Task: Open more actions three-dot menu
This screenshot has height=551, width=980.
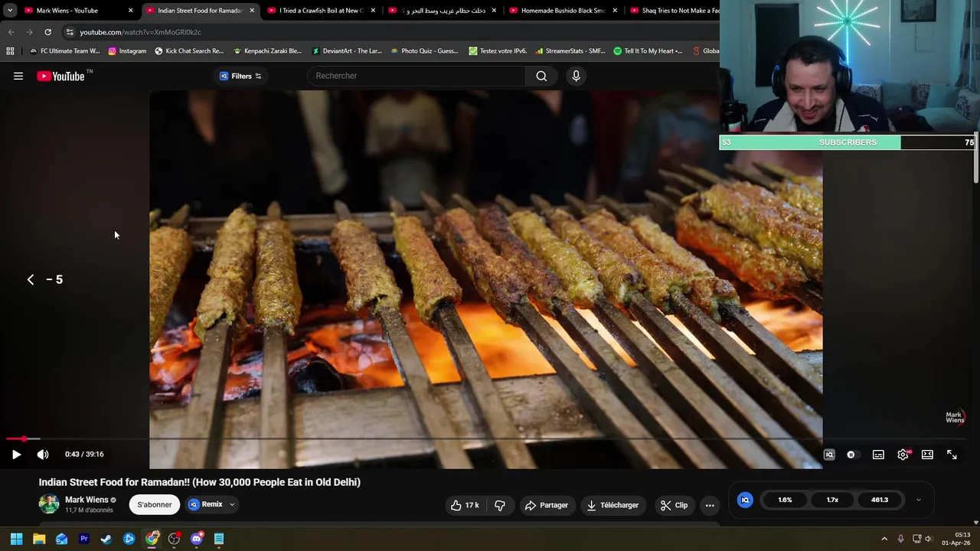Action: click(710, 505)
